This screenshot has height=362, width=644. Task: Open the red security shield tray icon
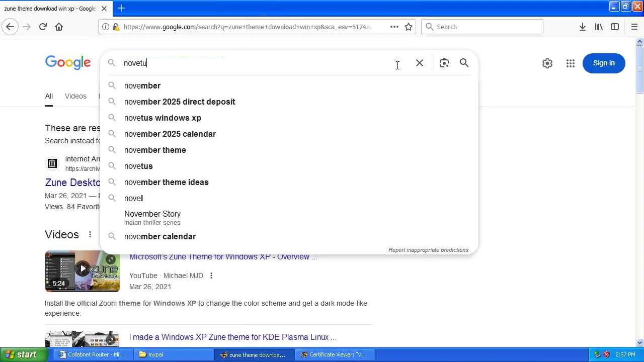607,354
